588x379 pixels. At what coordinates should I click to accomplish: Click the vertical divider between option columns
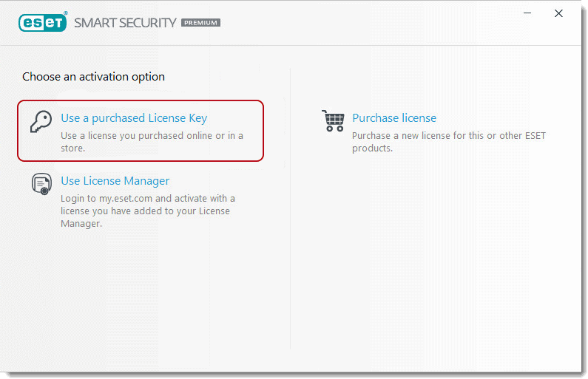(x=290, y=222)
